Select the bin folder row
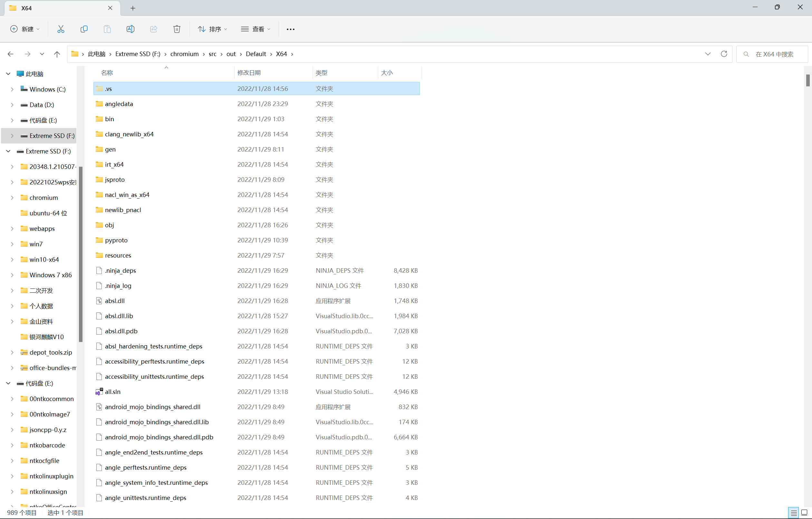The image size is (812, 519). pos(256,119)
